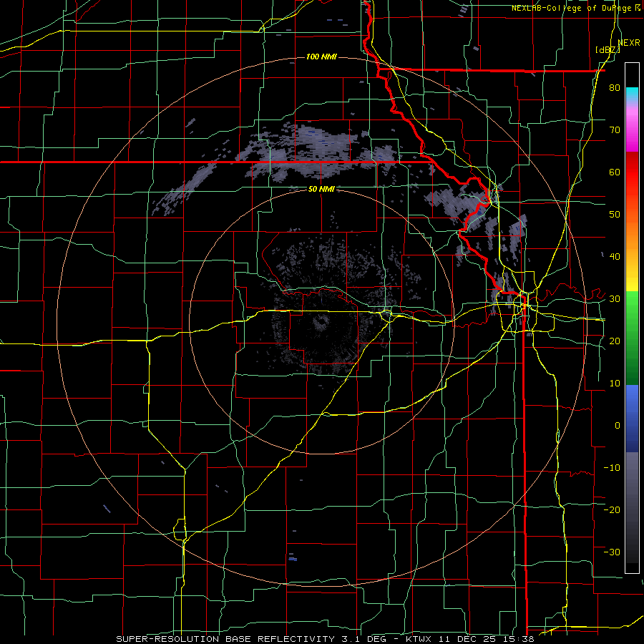Viewport: 644px width, 644px height.
Task: Click the 50 NMI range ring label
Action: point(321,190)
